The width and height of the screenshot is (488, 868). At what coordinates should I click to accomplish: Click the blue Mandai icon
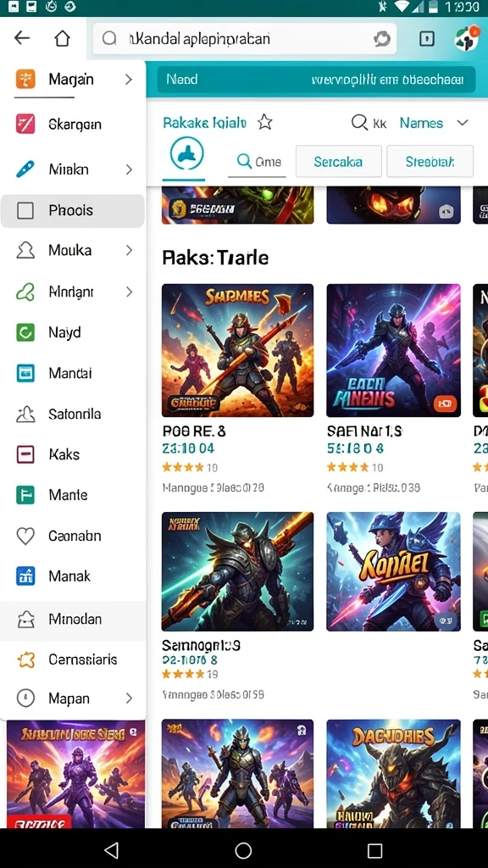click(25, 373)
